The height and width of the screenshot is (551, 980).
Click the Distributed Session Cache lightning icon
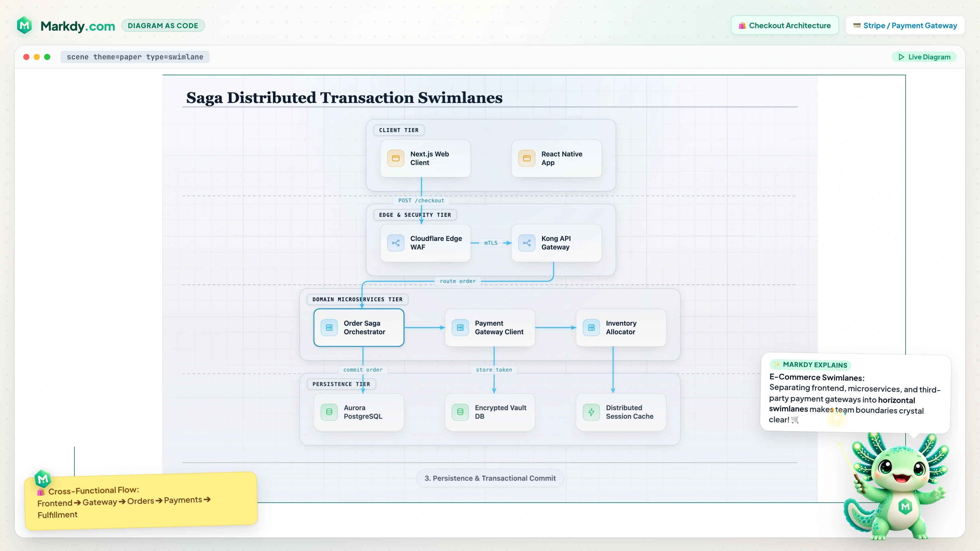(591, 412)
